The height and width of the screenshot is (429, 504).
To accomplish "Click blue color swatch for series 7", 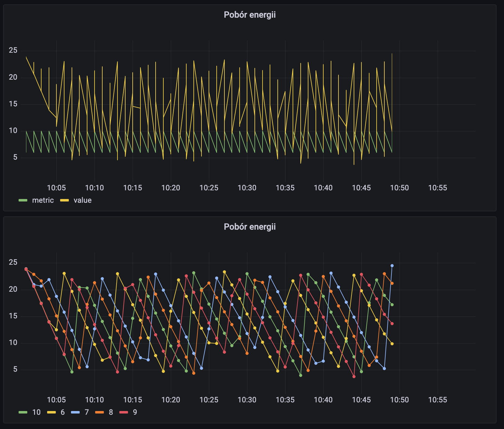I will [75, 412].
